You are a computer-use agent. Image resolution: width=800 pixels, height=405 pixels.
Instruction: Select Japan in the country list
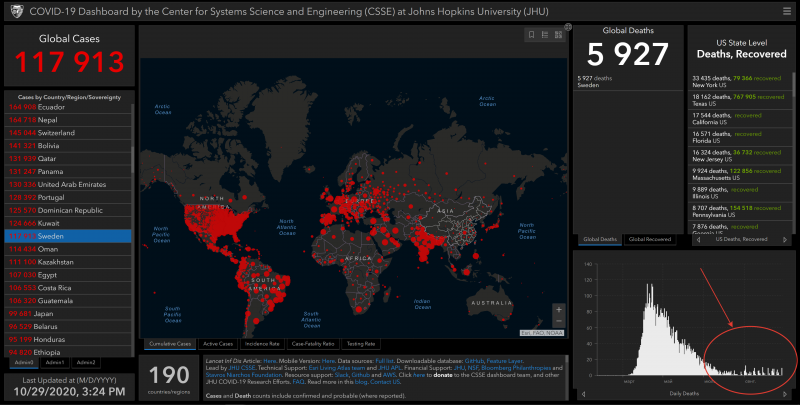68,314
